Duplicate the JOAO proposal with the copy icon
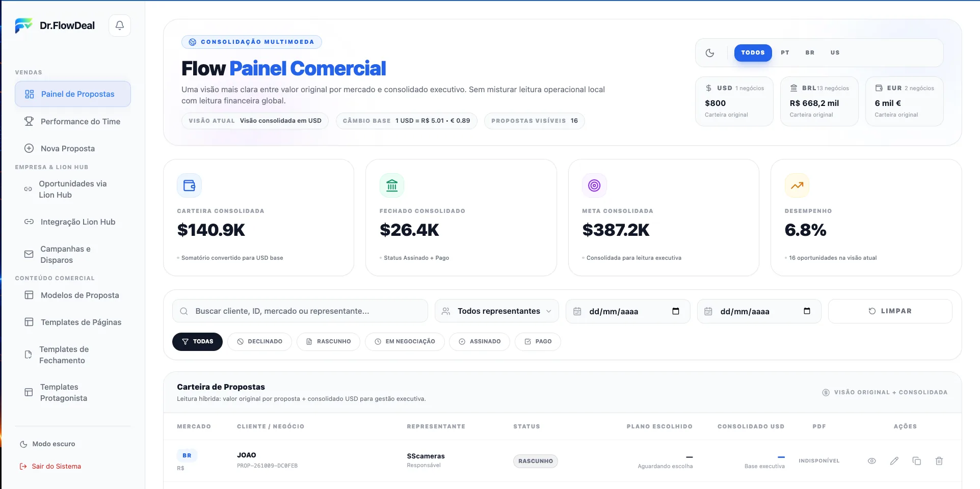Image resolution: width=980 pixels, height=489 pixels. pos(917,461)
